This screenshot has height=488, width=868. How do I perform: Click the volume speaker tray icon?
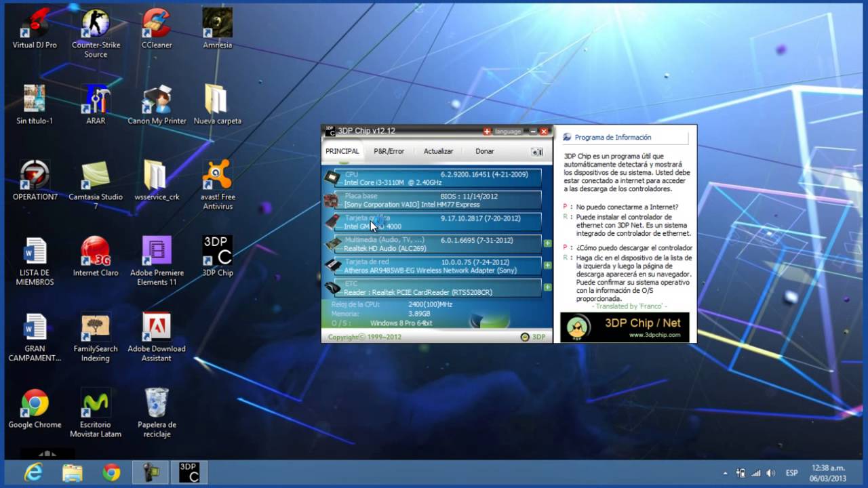770,472
